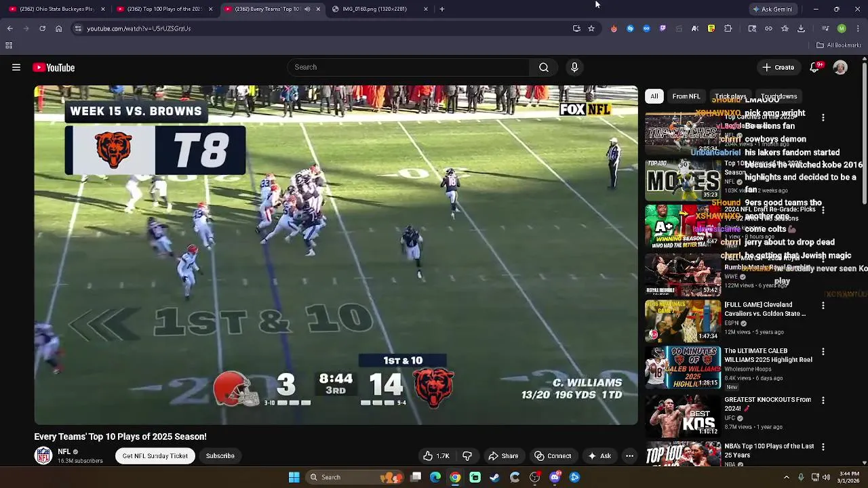Click the Connect button

pos(553,456)
